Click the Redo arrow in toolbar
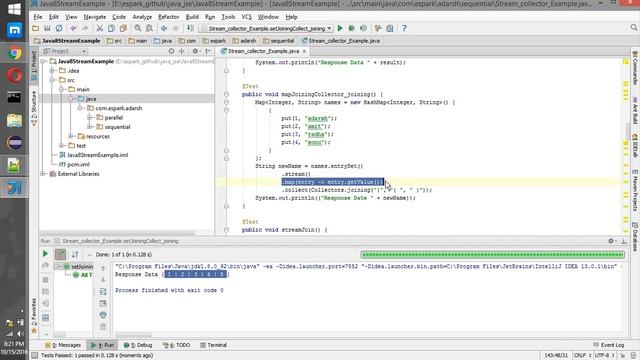640x360 pixels. coord(85,28)
